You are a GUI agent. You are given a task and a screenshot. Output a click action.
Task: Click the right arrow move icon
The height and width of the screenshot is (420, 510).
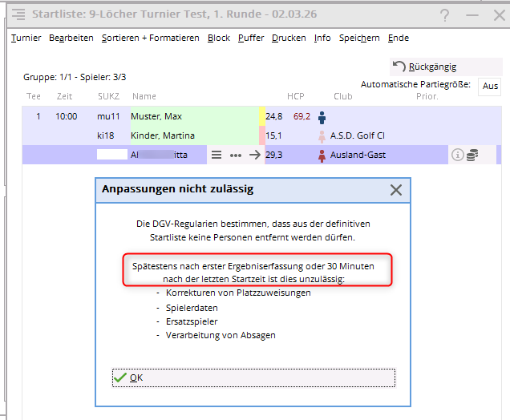[x=255, y=155]
